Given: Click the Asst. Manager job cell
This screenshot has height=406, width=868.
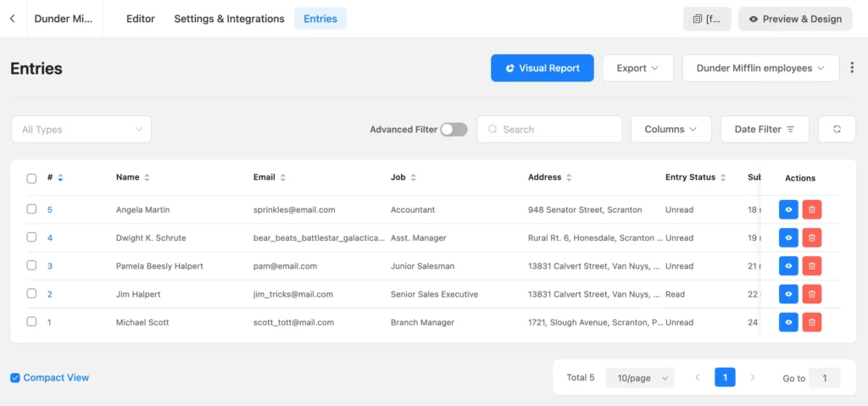Looking at the screenshot, I should click(x=419, y=238).
